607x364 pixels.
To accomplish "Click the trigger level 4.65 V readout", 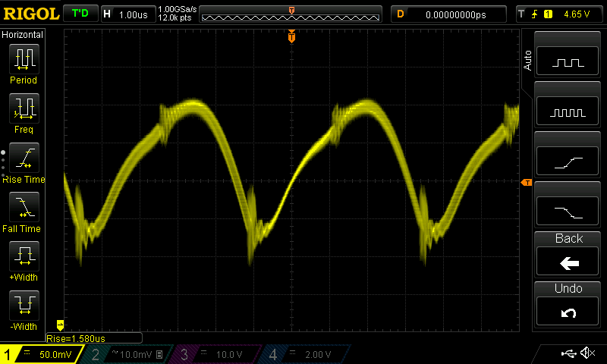I will pos(577,14).
